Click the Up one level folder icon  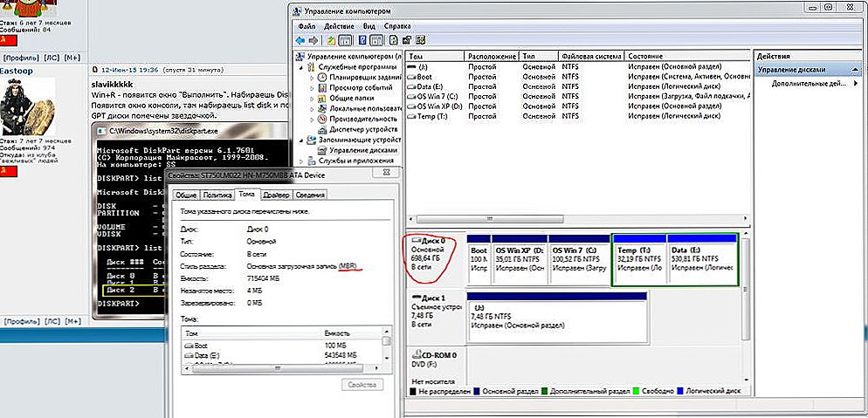(x=331, y=40)
